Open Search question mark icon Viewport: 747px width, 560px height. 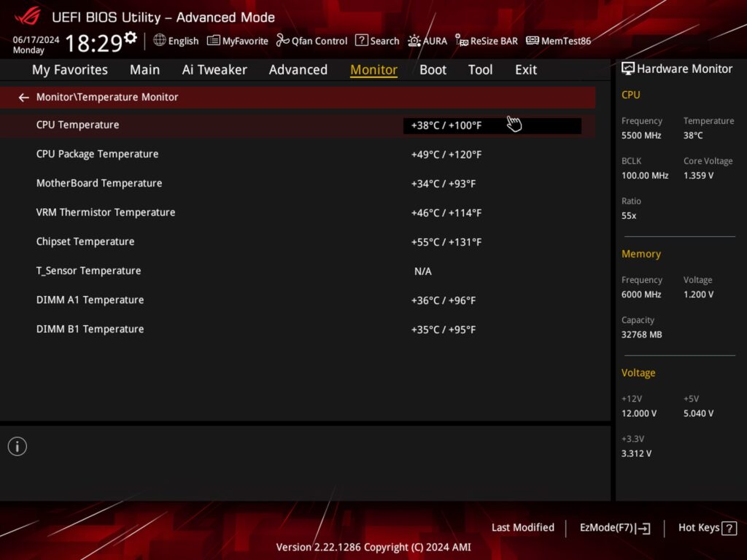pos(362,41)
